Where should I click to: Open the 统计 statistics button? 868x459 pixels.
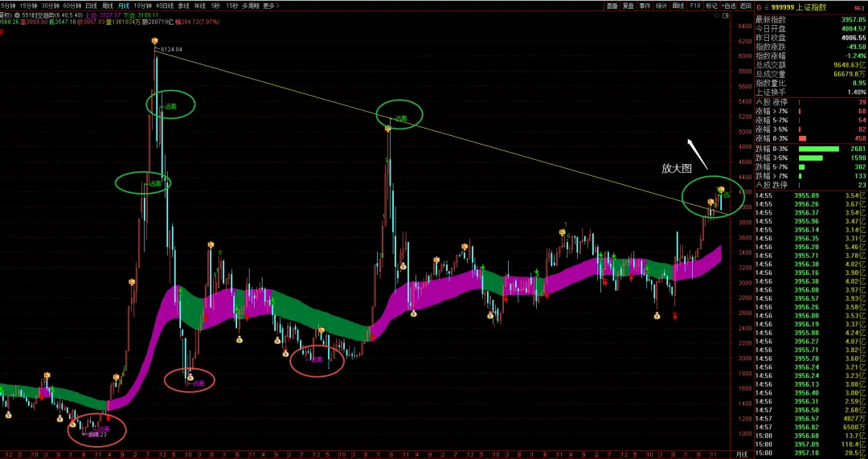[661, 6]
